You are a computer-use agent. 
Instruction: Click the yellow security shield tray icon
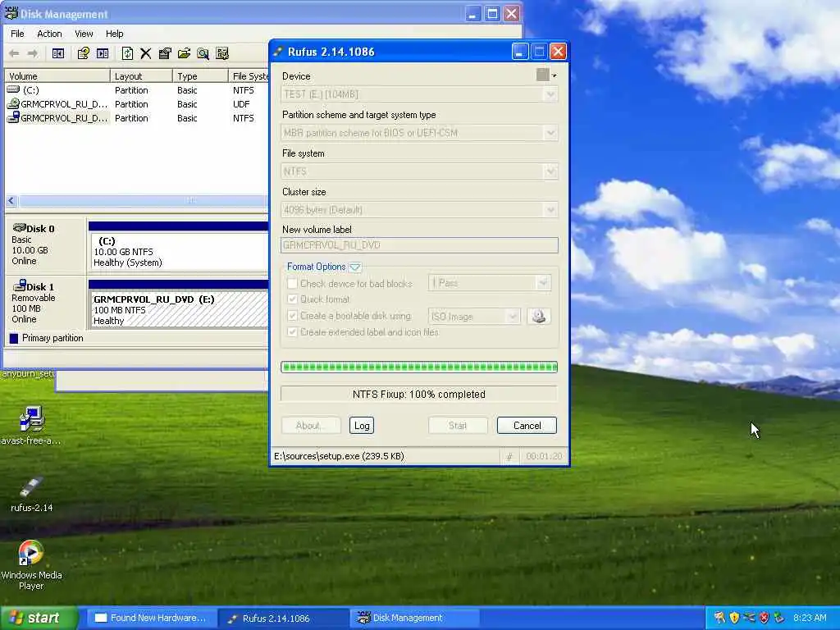coord(734,618)
